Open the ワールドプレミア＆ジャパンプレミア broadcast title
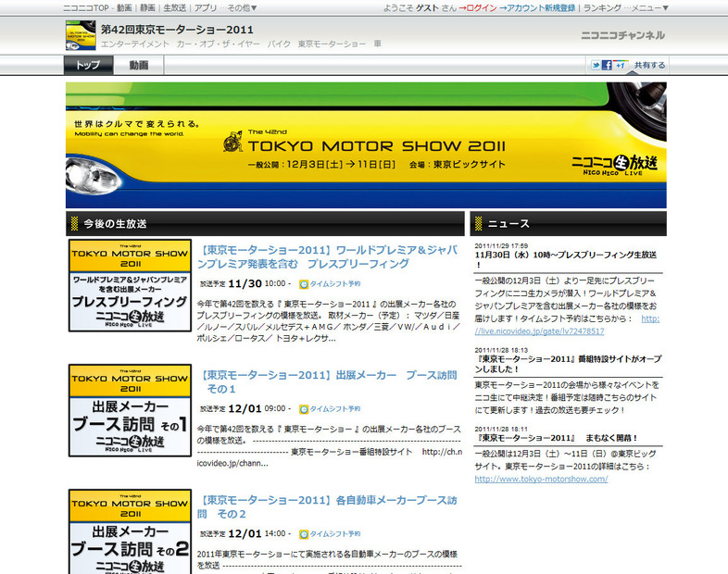 tap(327, 257)
